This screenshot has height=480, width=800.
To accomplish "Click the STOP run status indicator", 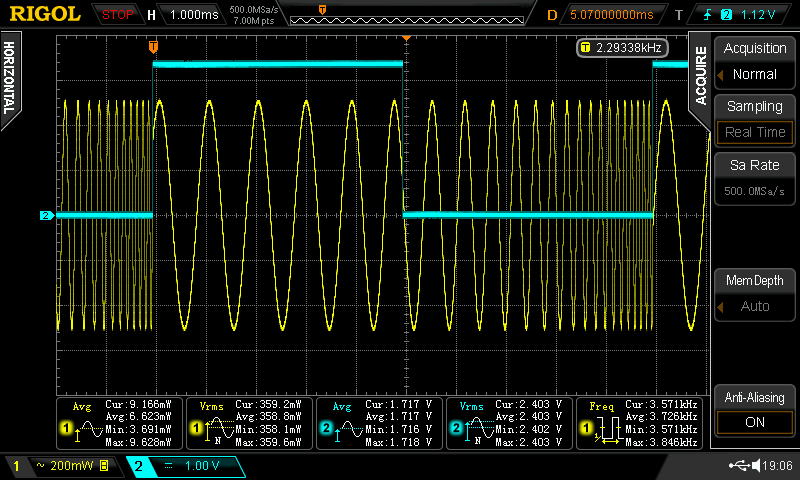I will [x=117, y=15].
